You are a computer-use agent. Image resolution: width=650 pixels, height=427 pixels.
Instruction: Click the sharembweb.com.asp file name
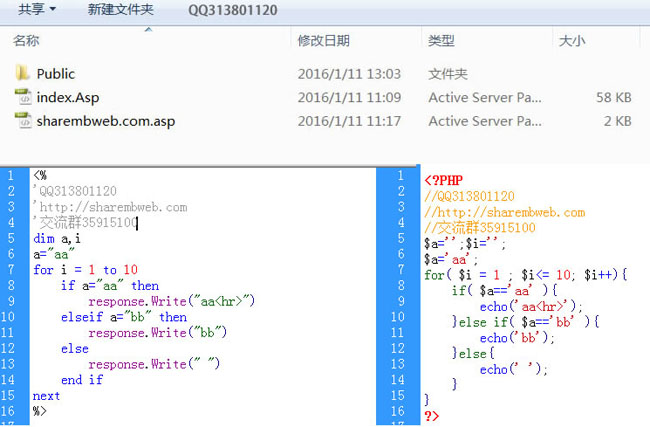click(x=106, y=121)
